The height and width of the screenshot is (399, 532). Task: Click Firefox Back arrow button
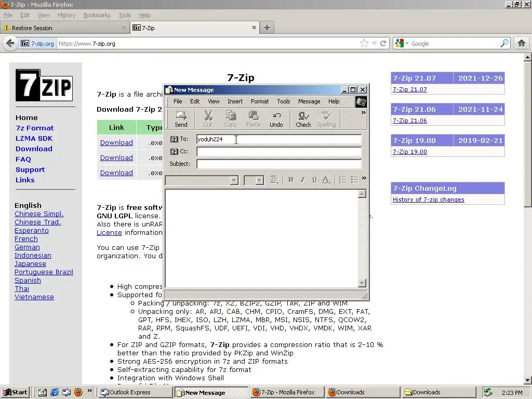pos(10,44)
